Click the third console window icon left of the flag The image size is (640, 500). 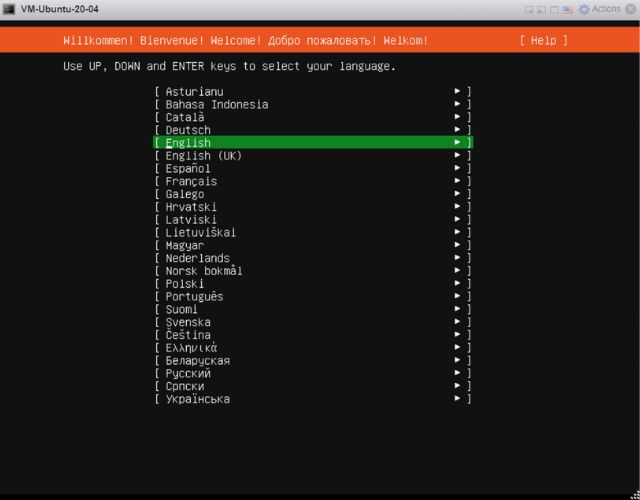click(554, 9)
